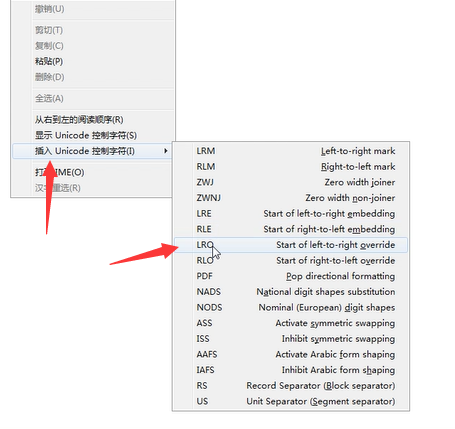Insert ZWNJ Zero width non-joiner
The width and height of the screenshot is (455, 429).
(x=291, y=198)
